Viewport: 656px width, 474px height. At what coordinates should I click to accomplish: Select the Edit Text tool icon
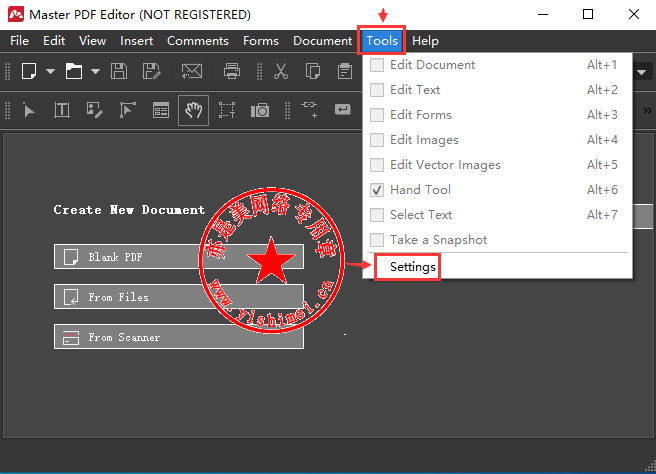(62, 110)
